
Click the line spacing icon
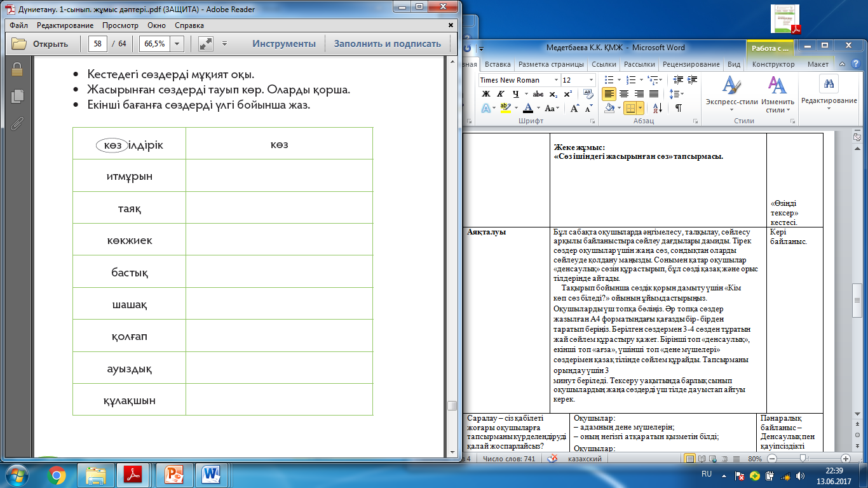coord(676,94)
